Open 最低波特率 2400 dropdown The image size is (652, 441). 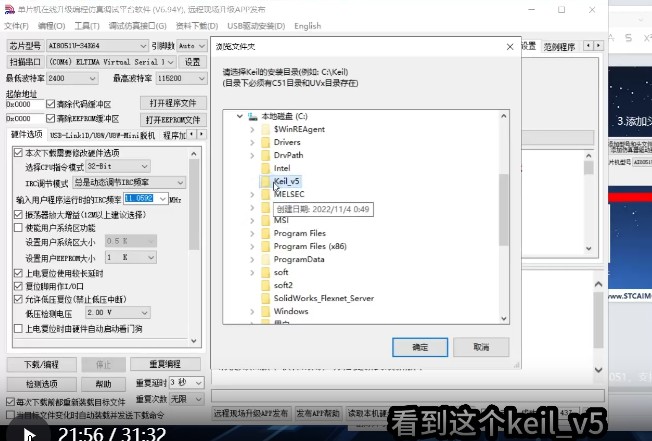click(92, 78)
